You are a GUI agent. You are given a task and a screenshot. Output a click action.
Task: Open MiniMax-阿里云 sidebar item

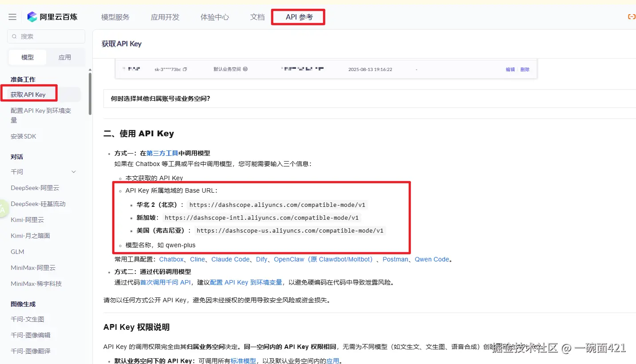tap(33, 268)
